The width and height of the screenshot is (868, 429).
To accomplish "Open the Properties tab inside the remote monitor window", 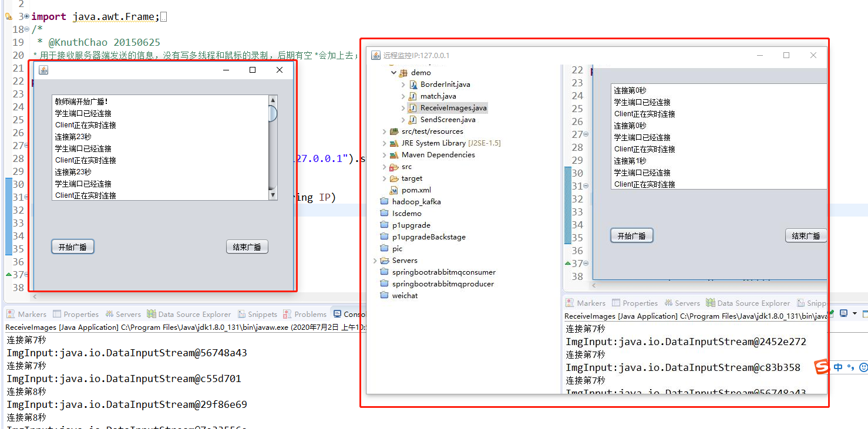I will (x=635, y=303).
